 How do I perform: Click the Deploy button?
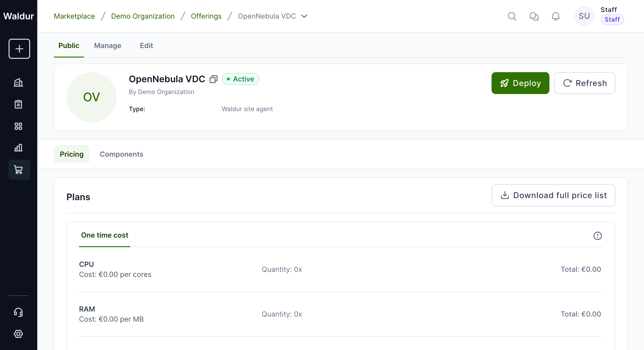point(520,83)
